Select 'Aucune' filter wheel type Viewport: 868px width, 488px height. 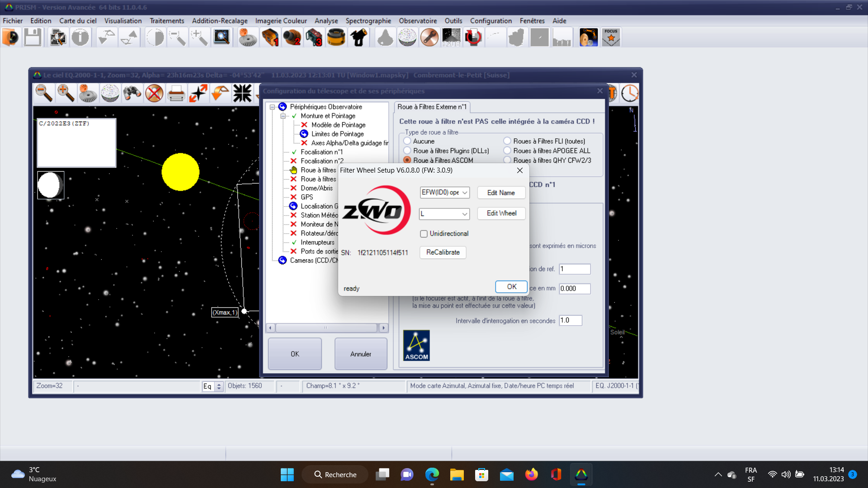(407, 141)
